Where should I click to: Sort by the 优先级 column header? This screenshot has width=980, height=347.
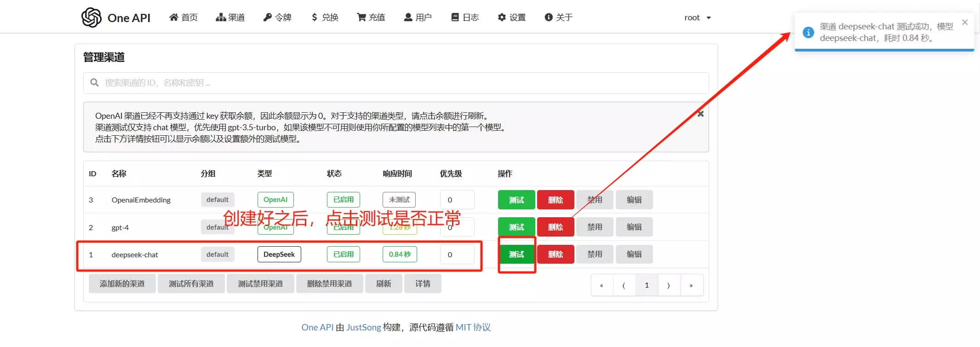click(451, 173)
